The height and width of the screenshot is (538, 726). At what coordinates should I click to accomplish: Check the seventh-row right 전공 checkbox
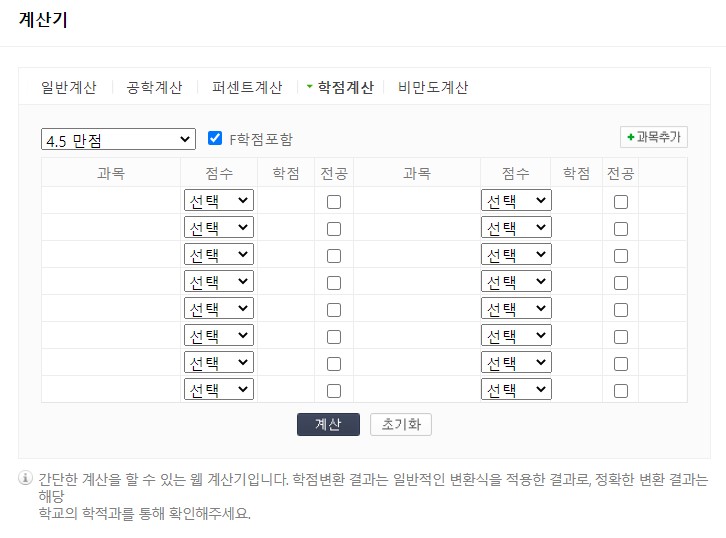(x=621, y=364)
